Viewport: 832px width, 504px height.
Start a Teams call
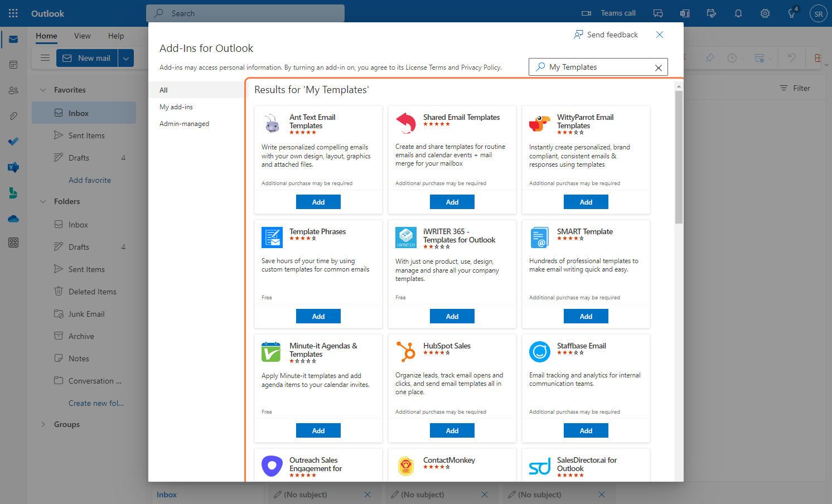[608, 13]
